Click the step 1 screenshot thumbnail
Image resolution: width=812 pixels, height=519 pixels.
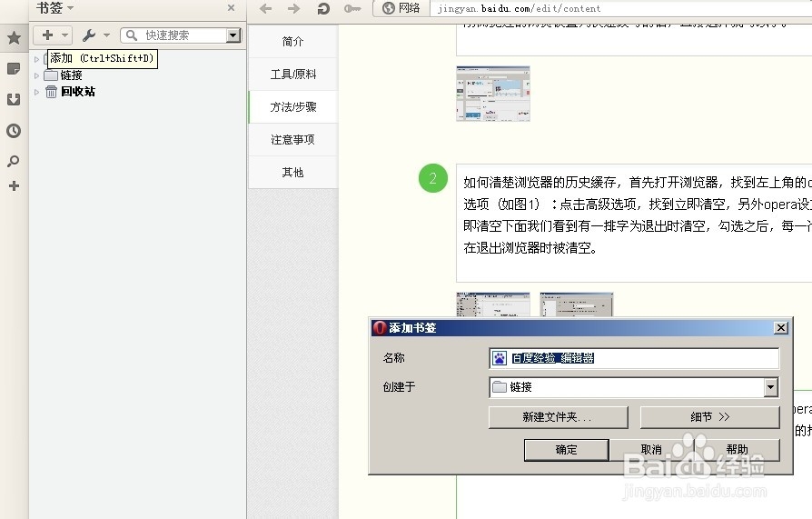click(493, 94)
